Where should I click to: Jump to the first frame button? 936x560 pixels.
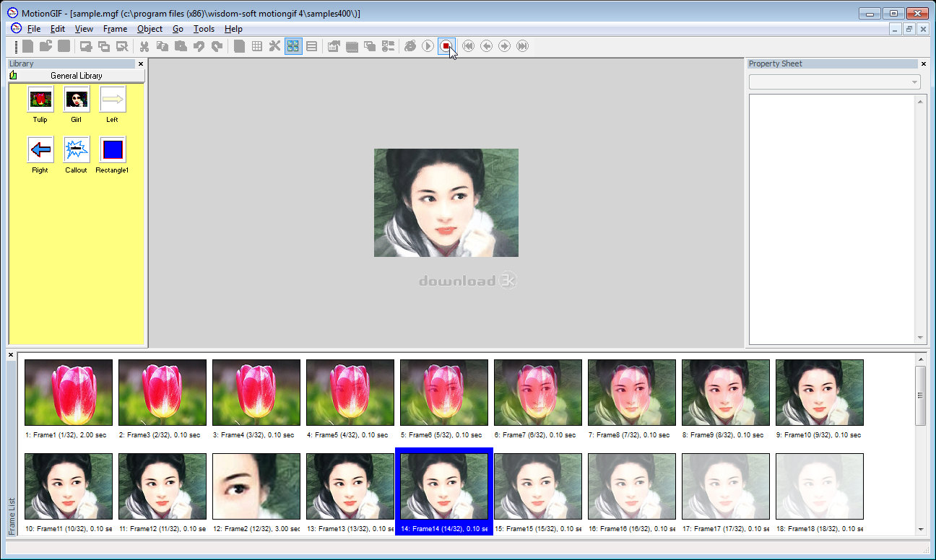(469, 46)
